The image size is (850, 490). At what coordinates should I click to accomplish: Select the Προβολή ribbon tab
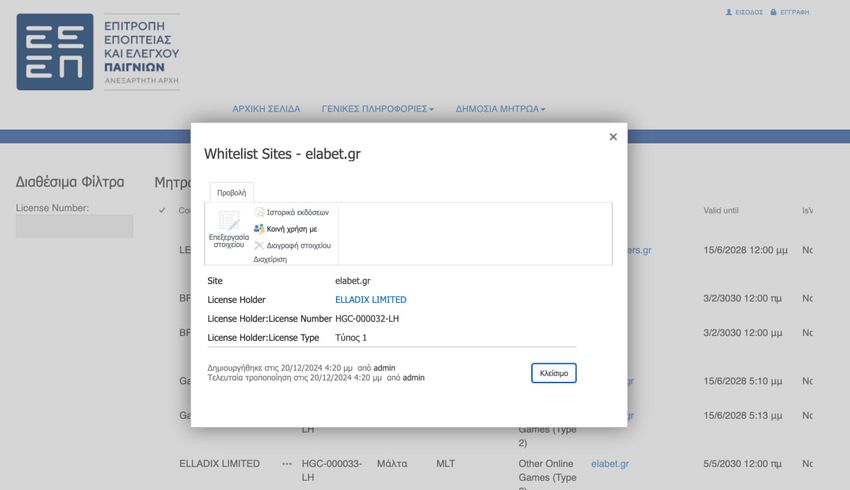click(x=231, y=192)
